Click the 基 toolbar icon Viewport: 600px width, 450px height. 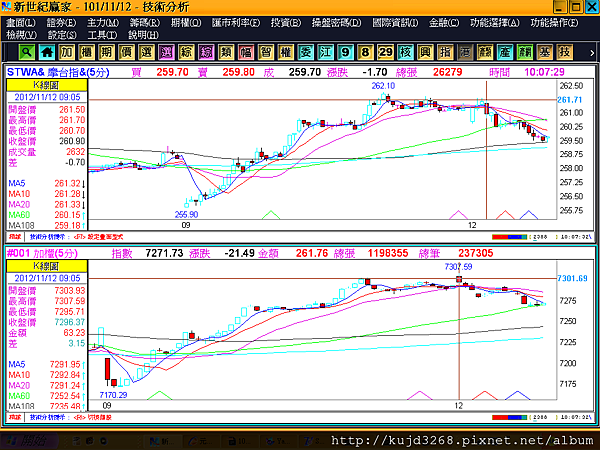pos(545,52)
